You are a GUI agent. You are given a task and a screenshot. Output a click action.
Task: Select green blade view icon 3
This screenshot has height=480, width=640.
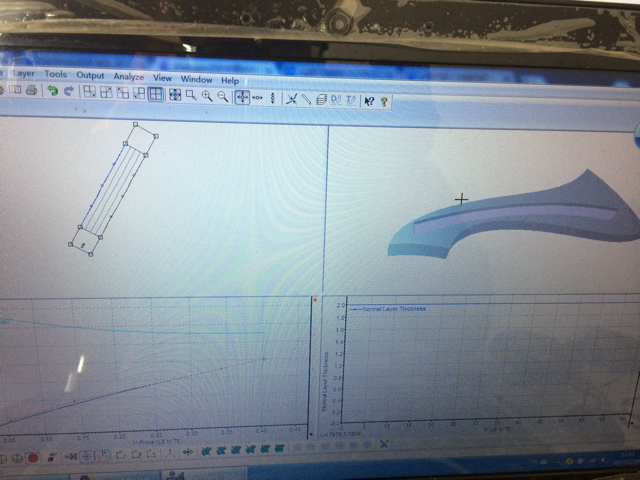pyautogui.click(x=236, y=451)
